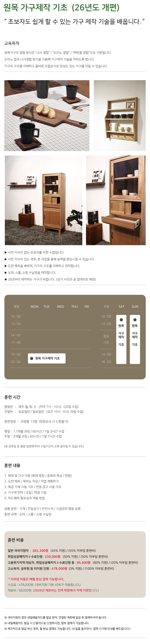Click the arrow bullet before 도면 해독을 배우며
The height and width of the screenshot is (644, 150).
tap(6, 266)
